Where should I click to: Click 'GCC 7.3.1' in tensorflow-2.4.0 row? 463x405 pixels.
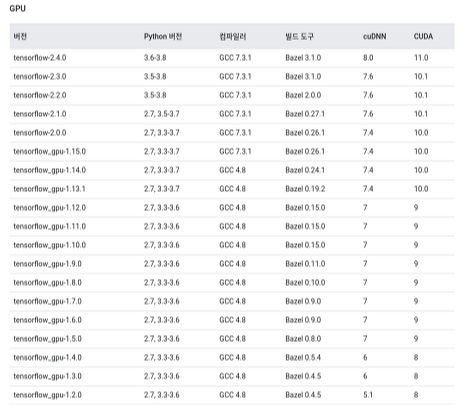[235, 58]
